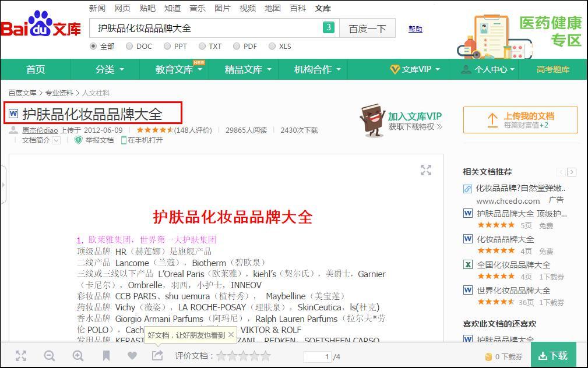Click Word icon of 化妆品品牌大全
The height and width of the screenshot is (368, 588).
(x=468, y=239)
